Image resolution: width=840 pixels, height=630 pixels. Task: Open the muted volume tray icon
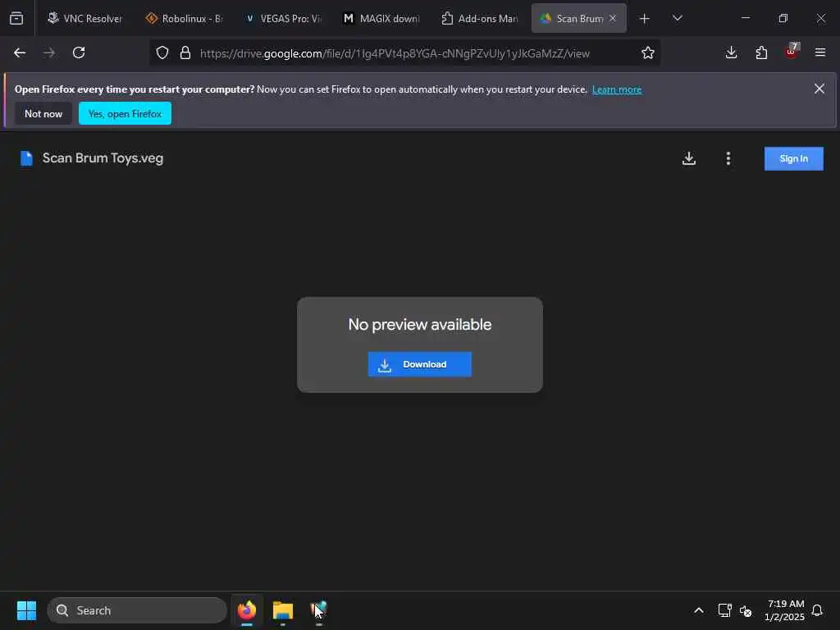[746, 610]
